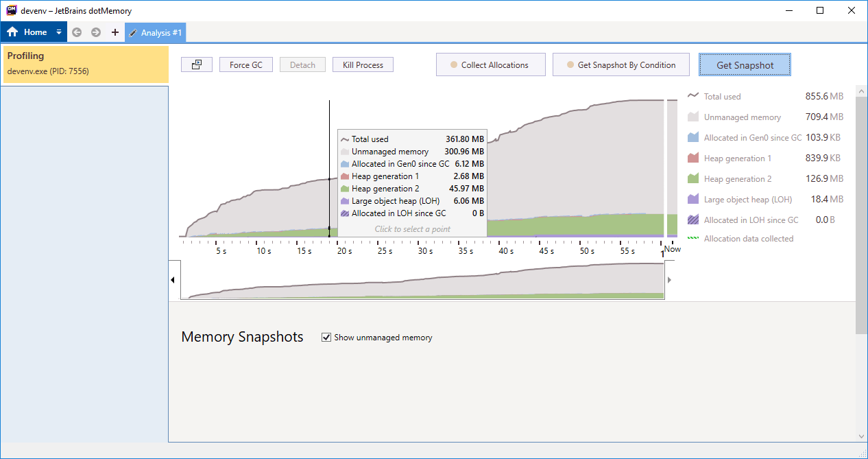The image size is (868, 459).
Task: Toggle Heap generation 1 legend entry
Action: point(738,158)
